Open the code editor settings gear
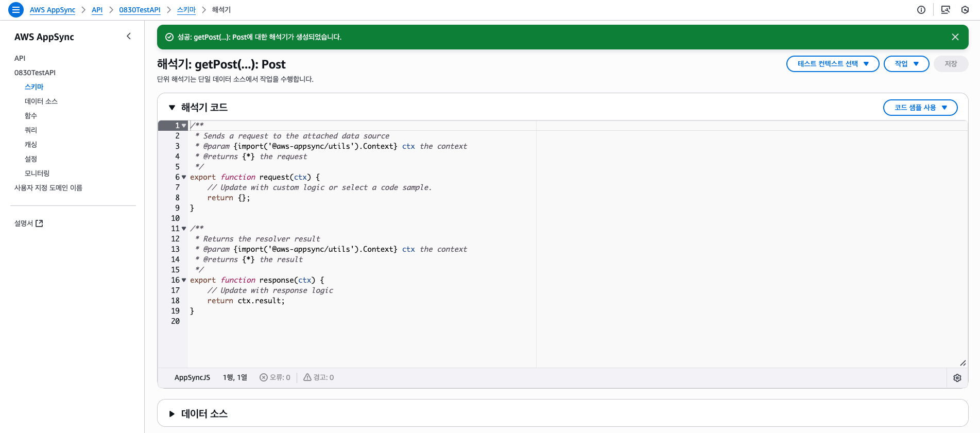980x433 pixels. pyautogui.click(x=957, y=378)
